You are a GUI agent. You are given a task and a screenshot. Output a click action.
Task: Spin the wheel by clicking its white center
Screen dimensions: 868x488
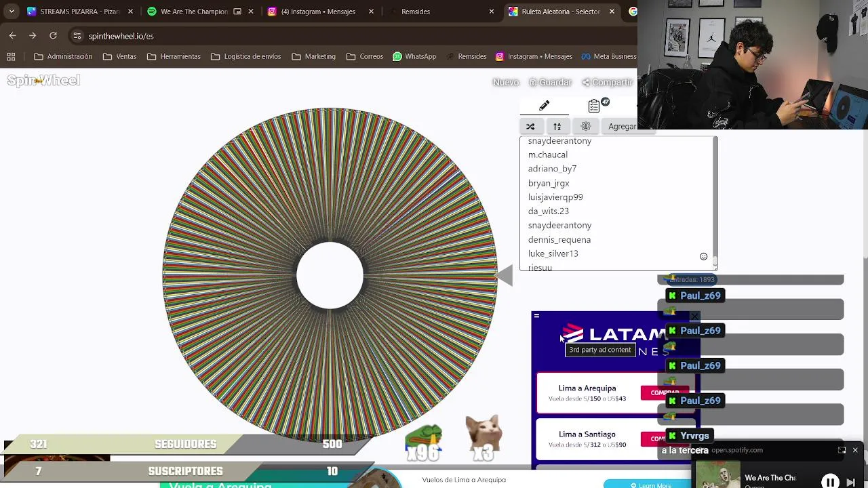tap(330, 275)
